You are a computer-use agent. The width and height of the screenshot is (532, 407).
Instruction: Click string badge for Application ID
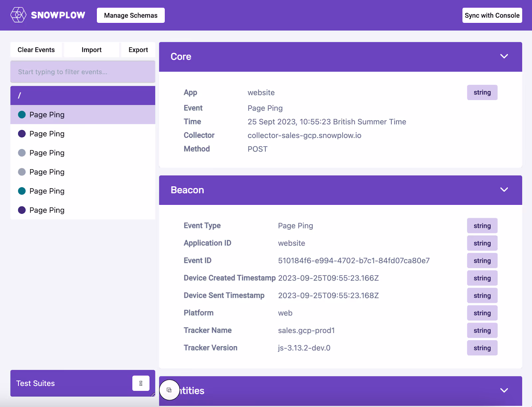pos(482,243)
